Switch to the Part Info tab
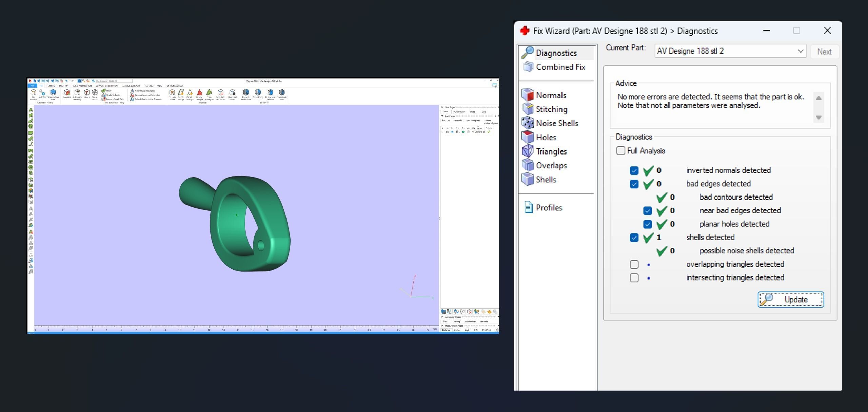This screenshot has width=868, height=412. tap(458, 121)
